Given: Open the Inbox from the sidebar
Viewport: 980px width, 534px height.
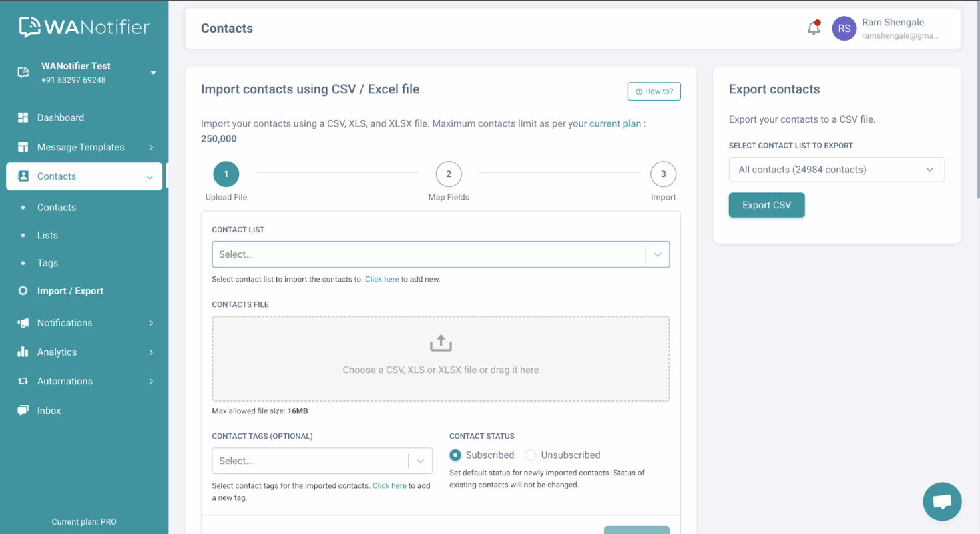Looking at the screenshot, I should click(48, 410).
